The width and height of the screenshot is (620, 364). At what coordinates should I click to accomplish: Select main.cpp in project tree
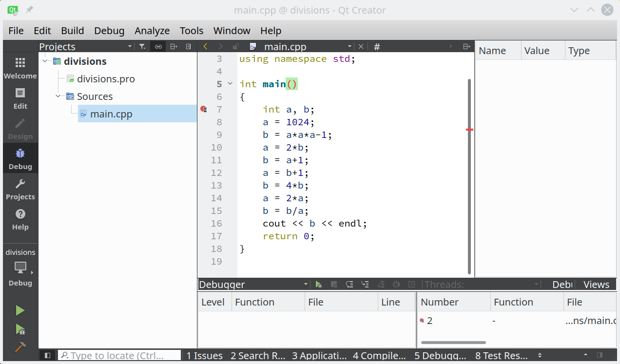pyautogui.click(x=137, y=114)
